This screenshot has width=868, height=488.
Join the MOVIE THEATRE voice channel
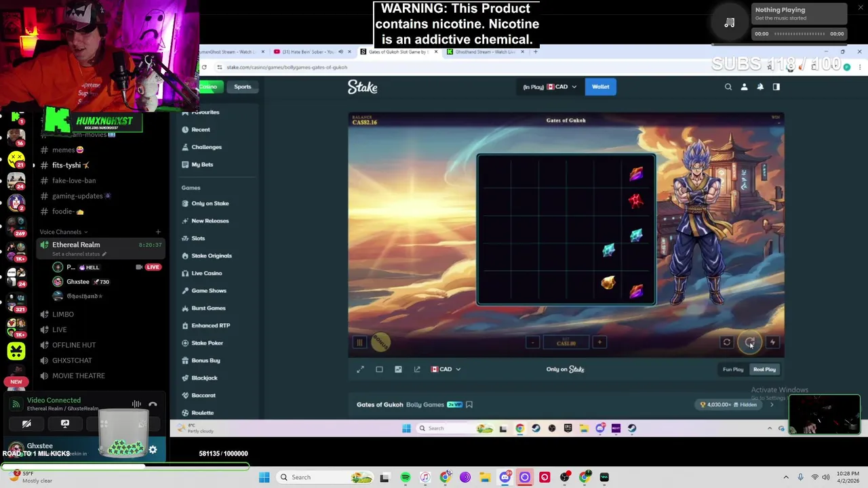click(78, 375)
